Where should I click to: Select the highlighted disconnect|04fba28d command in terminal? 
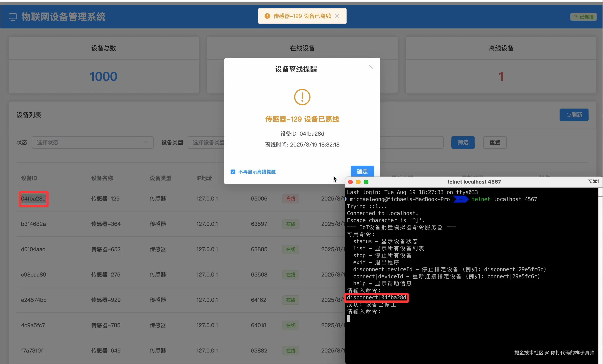coord(377,298)
